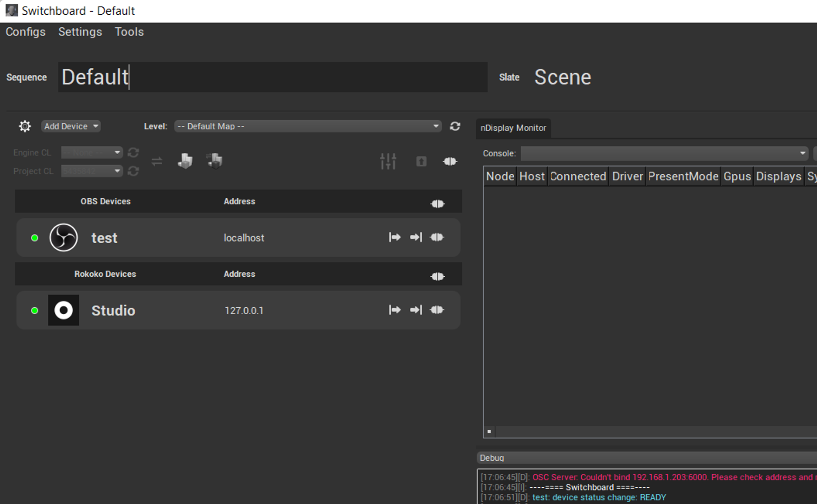The height and width of the screenshot is (504, 817).
Task: Open the Project CL dropdown
Action: point(92,171)
